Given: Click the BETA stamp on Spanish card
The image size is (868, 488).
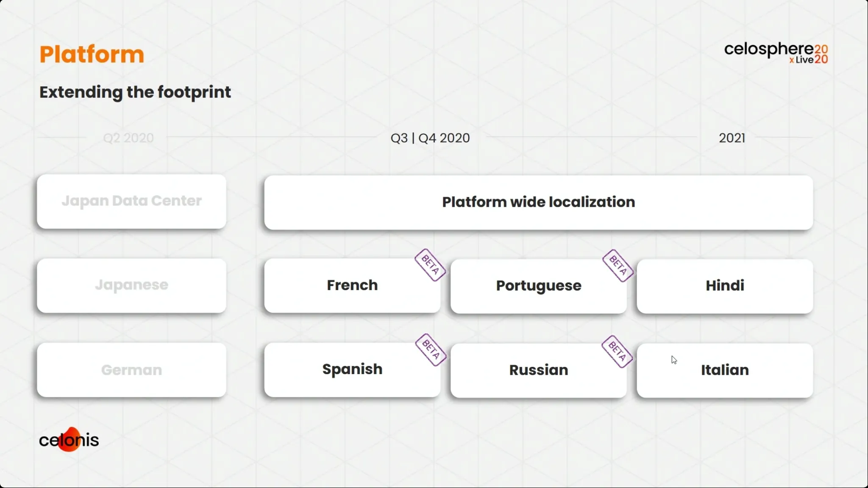Looking at the screenshot, I should [431, 350].
